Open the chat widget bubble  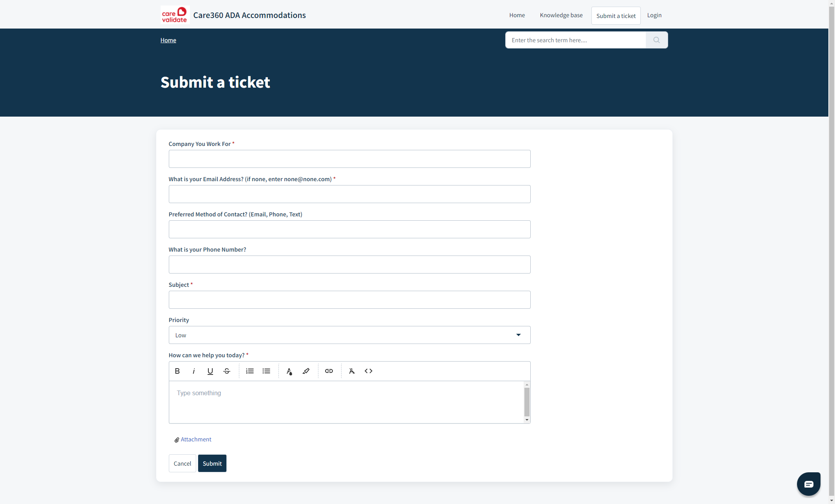pos(809,484)
